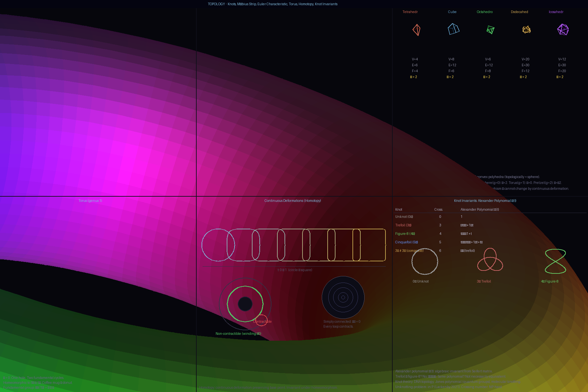588x392 pixels.
Task: Click the purple icosahedron wireframe
Action: click(563, 29)
